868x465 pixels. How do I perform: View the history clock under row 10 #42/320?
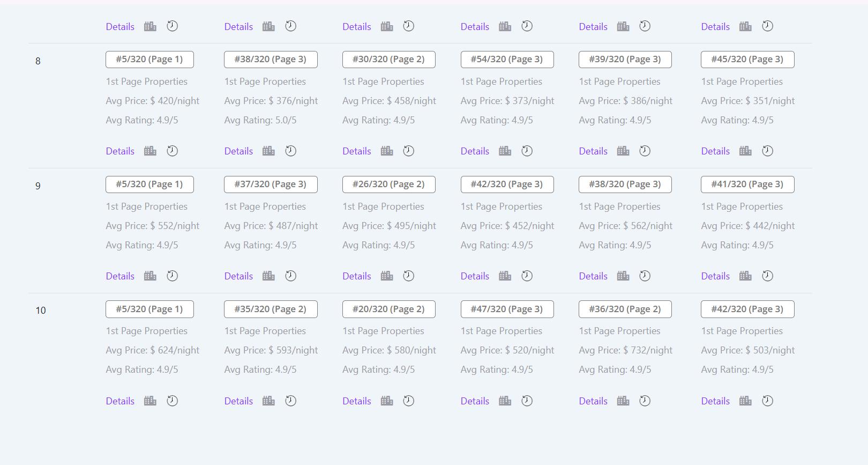(768, 401)
